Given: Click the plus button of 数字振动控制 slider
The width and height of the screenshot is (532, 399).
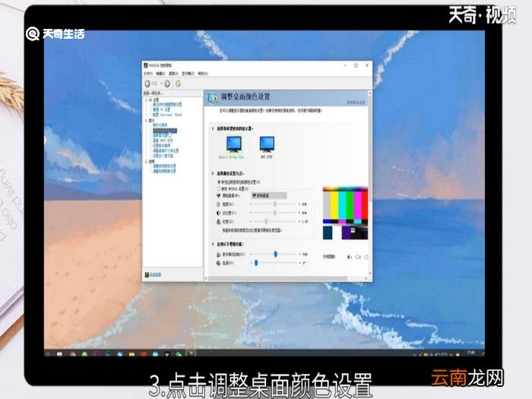Looking at the screenshot, I should tap(300, 254).
